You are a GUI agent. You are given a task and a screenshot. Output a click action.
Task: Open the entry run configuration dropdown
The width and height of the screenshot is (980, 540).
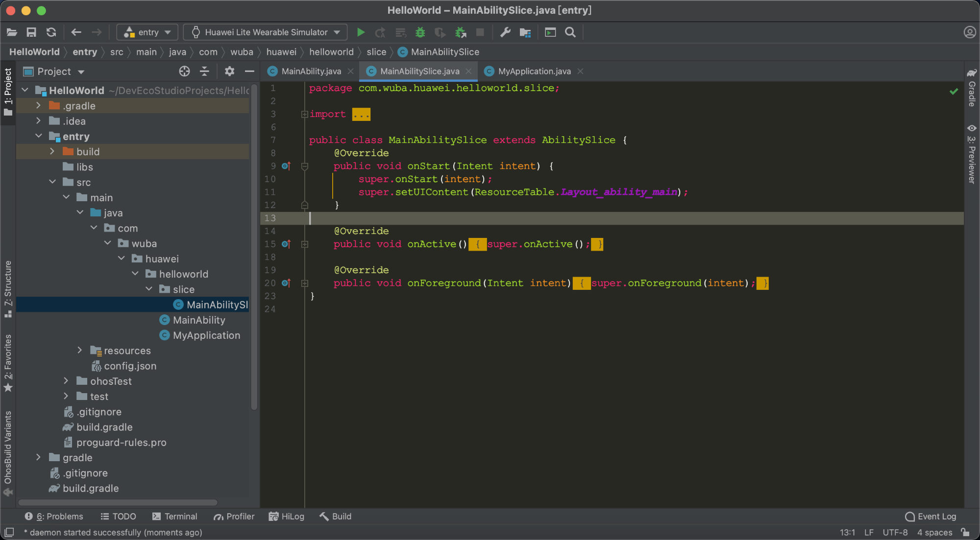(147, 32)
